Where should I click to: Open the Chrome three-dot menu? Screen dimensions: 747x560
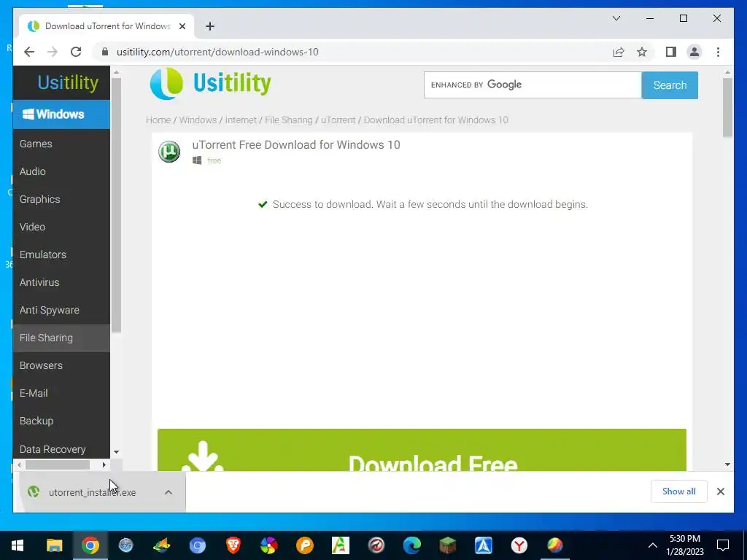(x=718, y=52)
